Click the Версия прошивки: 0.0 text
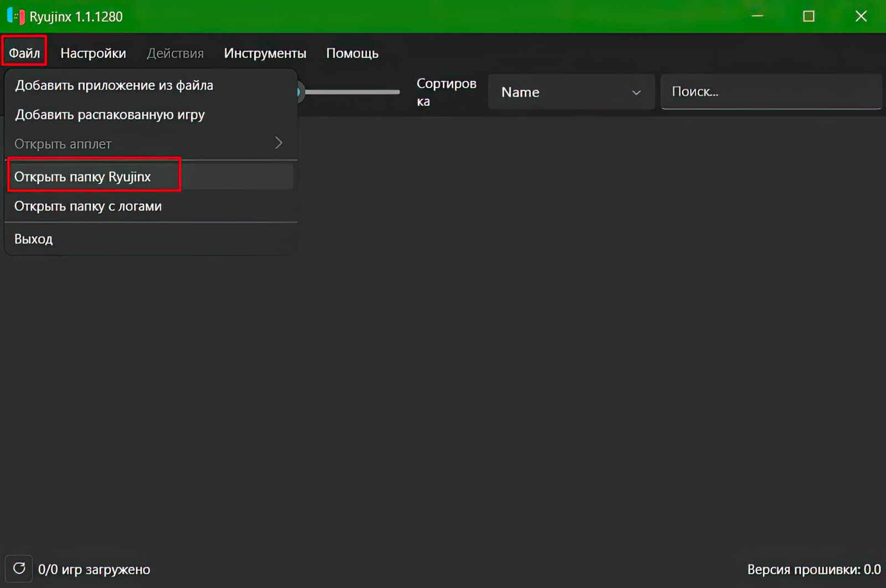886x588 pixels. click(x=814, y=569)
